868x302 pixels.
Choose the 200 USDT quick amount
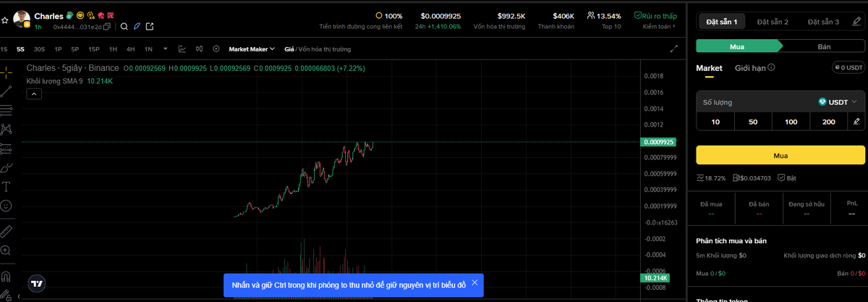click(x=828, y=122)
